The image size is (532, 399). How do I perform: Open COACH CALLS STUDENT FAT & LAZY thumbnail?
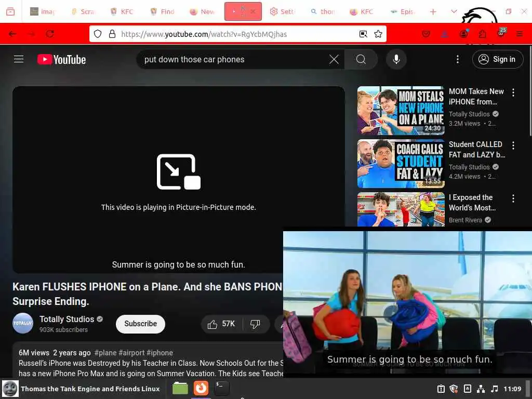(x=401, y=164)
